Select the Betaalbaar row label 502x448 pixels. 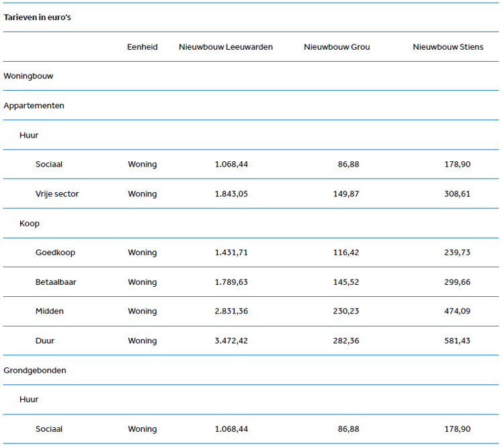click(x=56, y=282)
